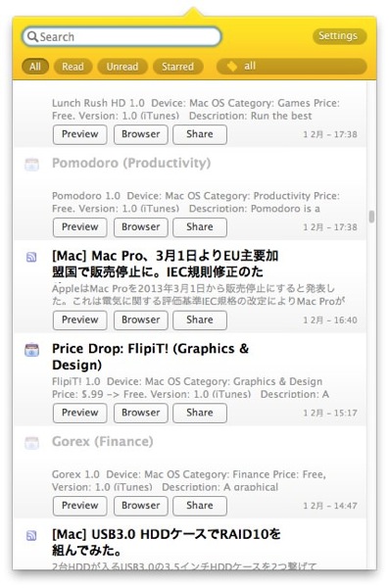Preview the Lunch Rush HD item
Image resolution: width=389 pixels, height=588 pixels.
coord(80,134)
